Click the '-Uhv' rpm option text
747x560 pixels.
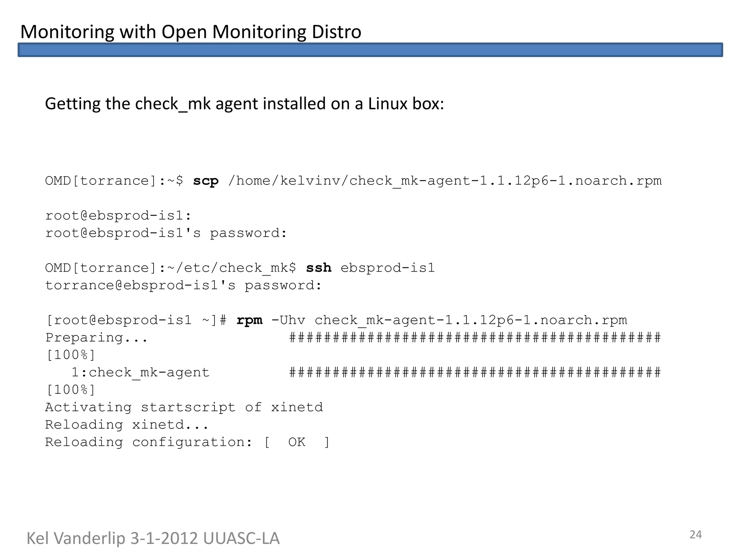pyautogui.click(x=288, y=320)
